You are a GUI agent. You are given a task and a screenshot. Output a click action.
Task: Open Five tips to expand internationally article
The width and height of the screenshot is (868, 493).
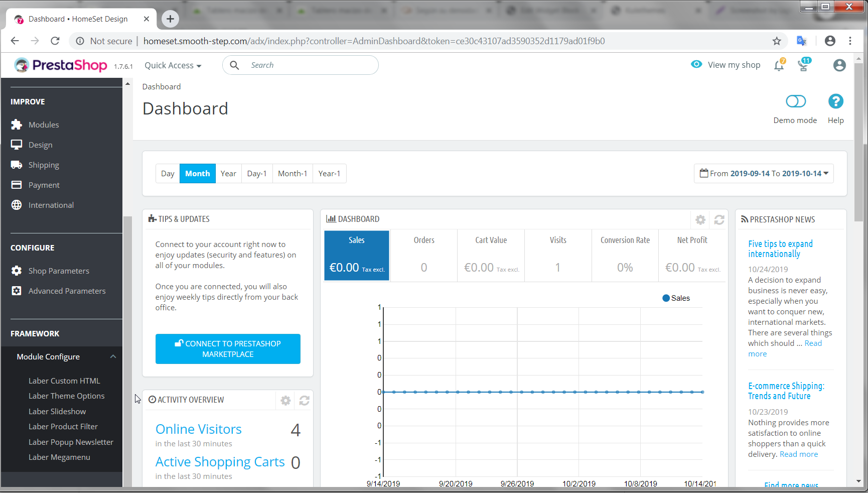click(x=780, y=249)
